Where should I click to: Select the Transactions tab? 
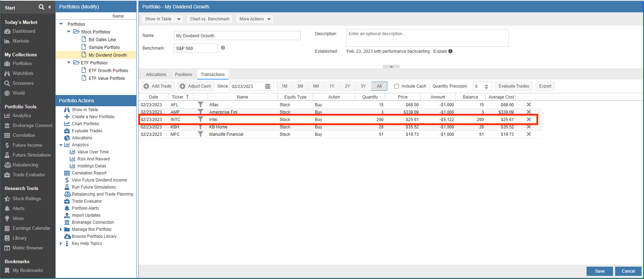pos(213,75)
